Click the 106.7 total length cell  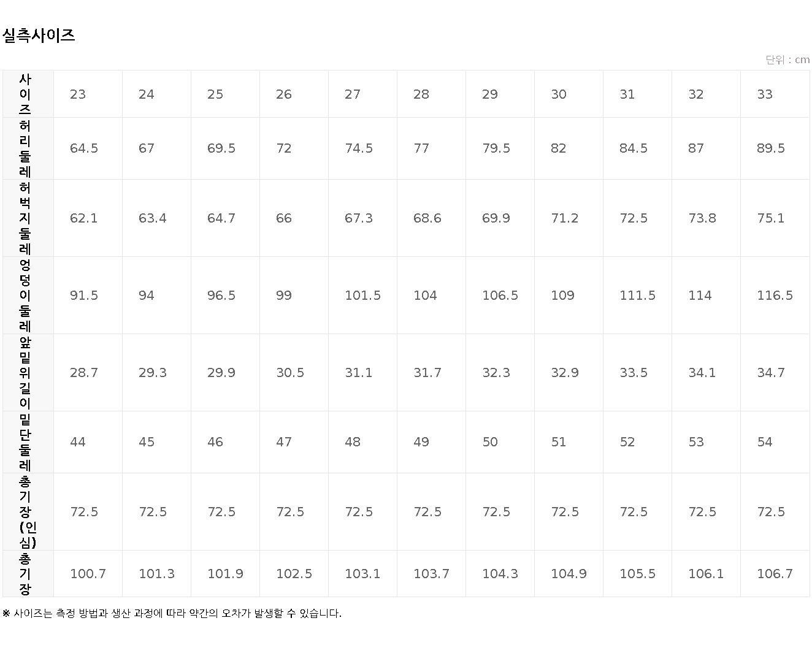(775, 574)
